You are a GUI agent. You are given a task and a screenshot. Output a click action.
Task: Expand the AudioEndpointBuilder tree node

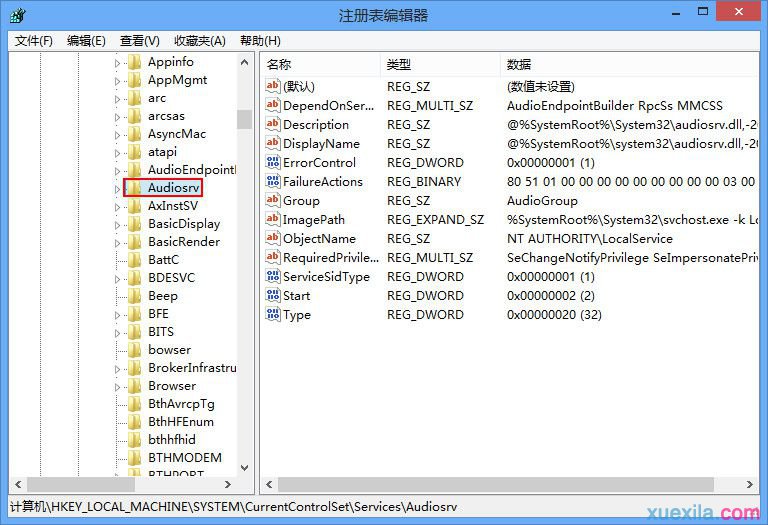point(117,171)
